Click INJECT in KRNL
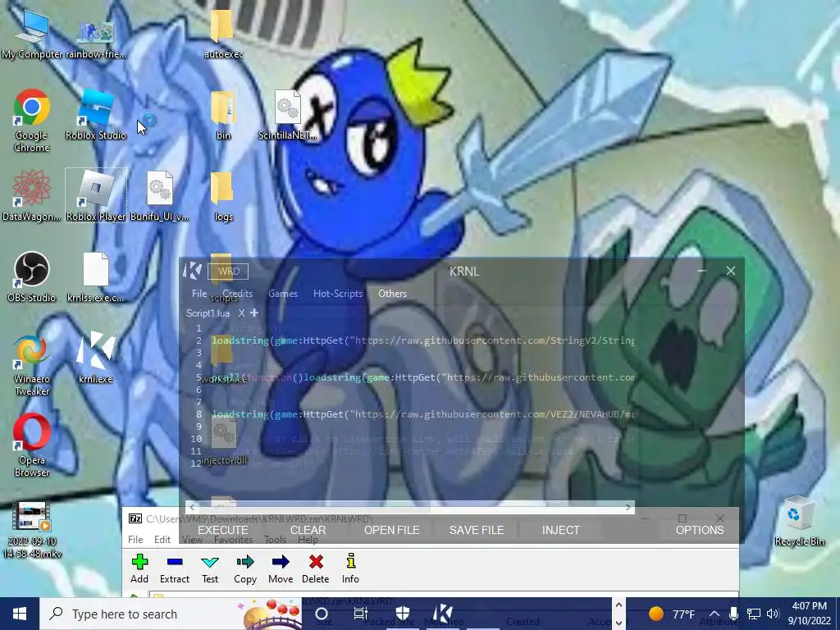The image size is (840, 630). tap(561, 530)
